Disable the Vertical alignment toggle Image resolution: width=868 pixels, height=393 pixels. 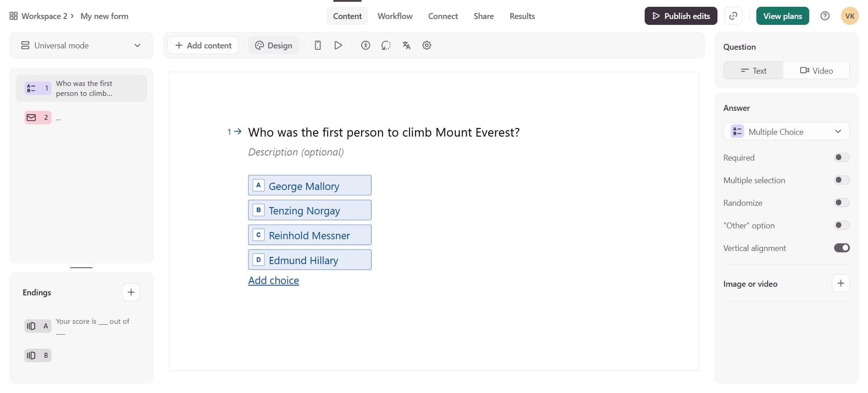point(841,248)
